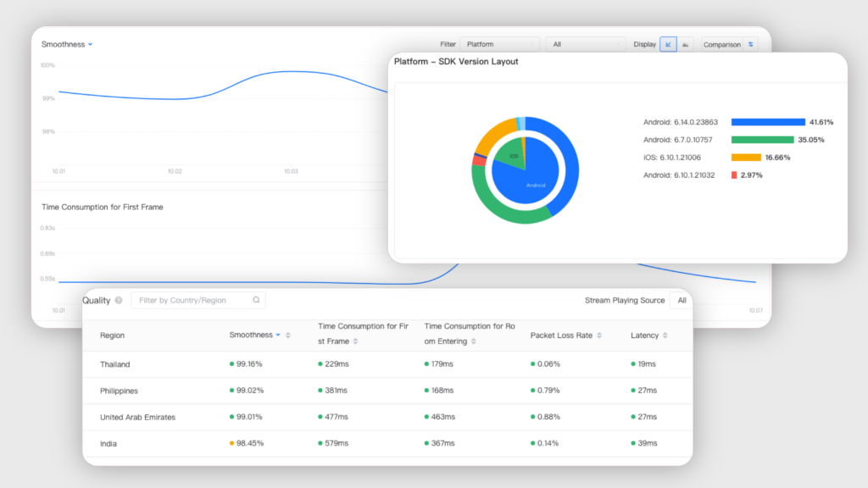This screenshot has height=488, width=868.
Task: Click the orange iOS 6.10.1.21006 legend bar
Action: (746, 157)
